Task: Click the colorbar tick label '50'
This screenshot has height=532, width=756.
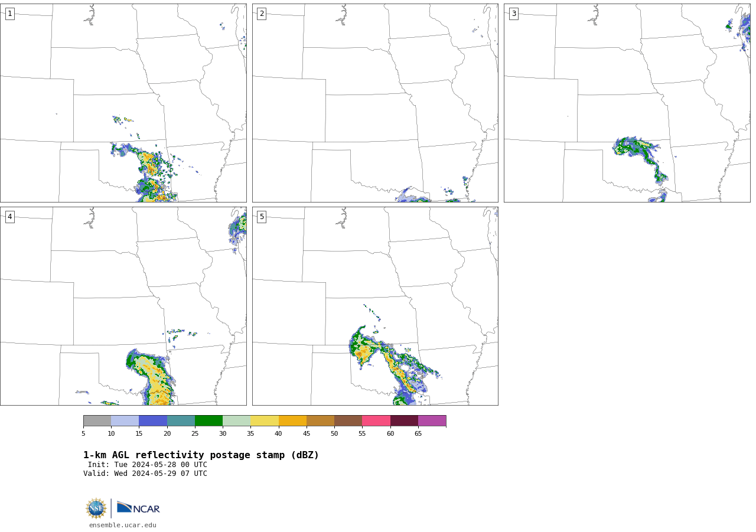Action: [x=334, y=434]
